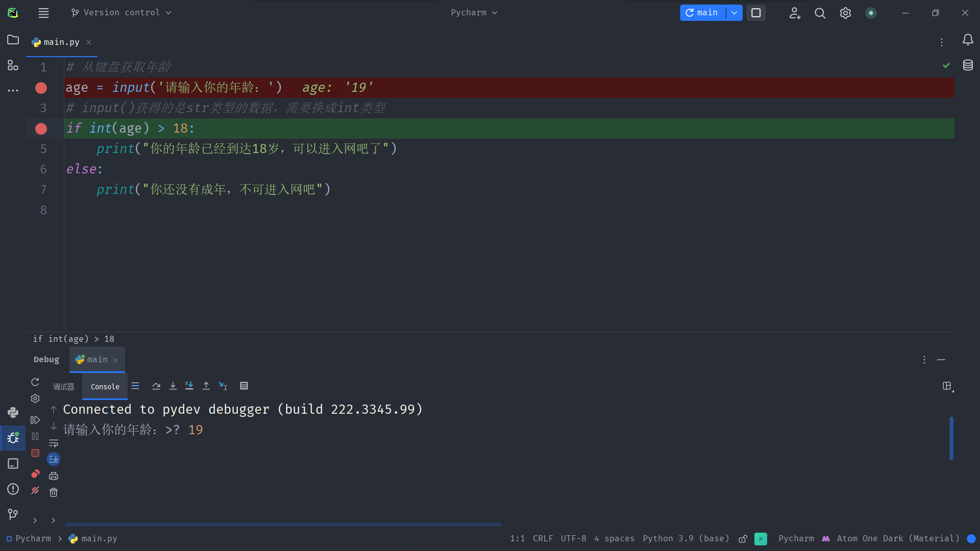980x551 pixels.
Task: Switch to the 调试器 debugger tab
Action: click(x=64, y=387)
